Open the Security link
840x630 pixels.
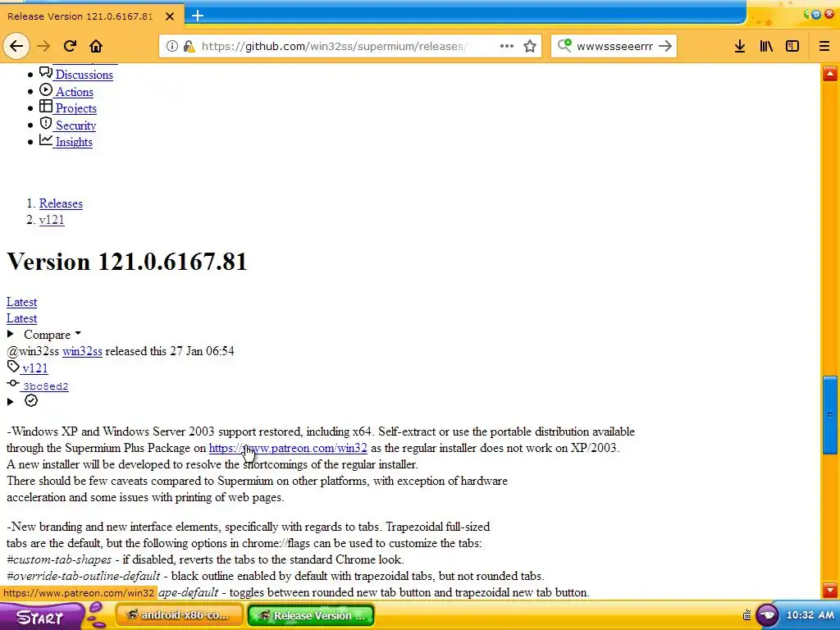pyautogui.click(x=76, y=126)
